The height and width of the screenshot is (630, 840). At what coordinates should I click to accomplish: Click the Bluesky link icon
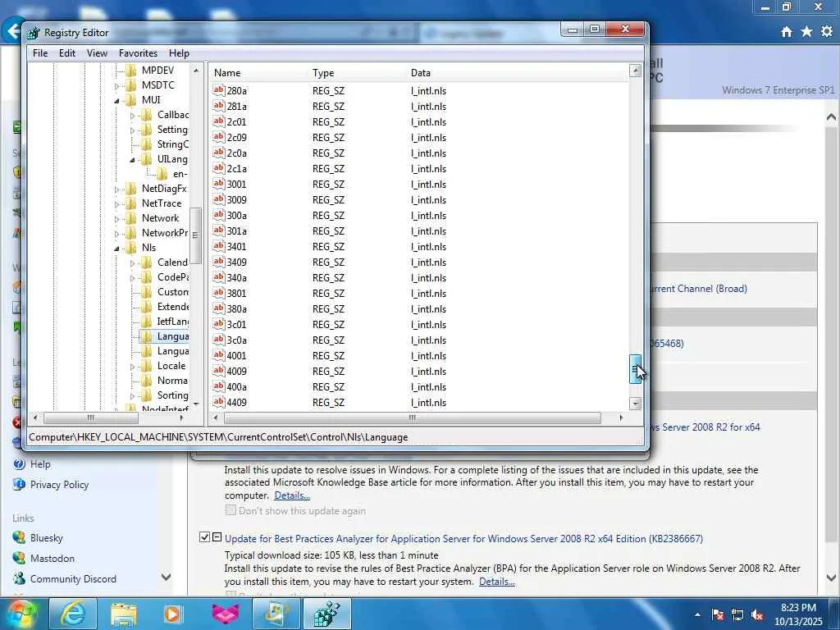pos(20,537)
